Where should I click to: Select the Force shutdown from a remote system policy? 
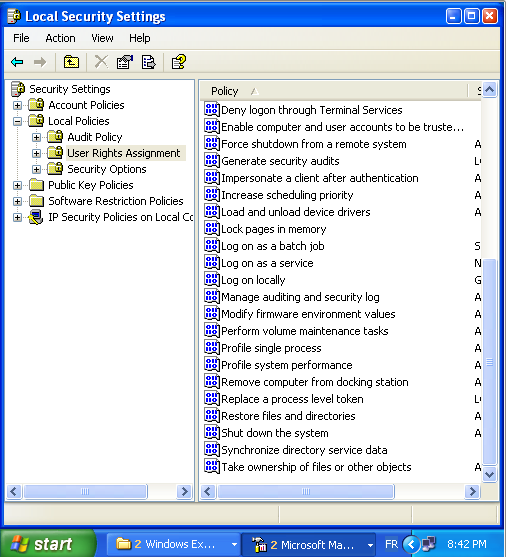point(314,144)
